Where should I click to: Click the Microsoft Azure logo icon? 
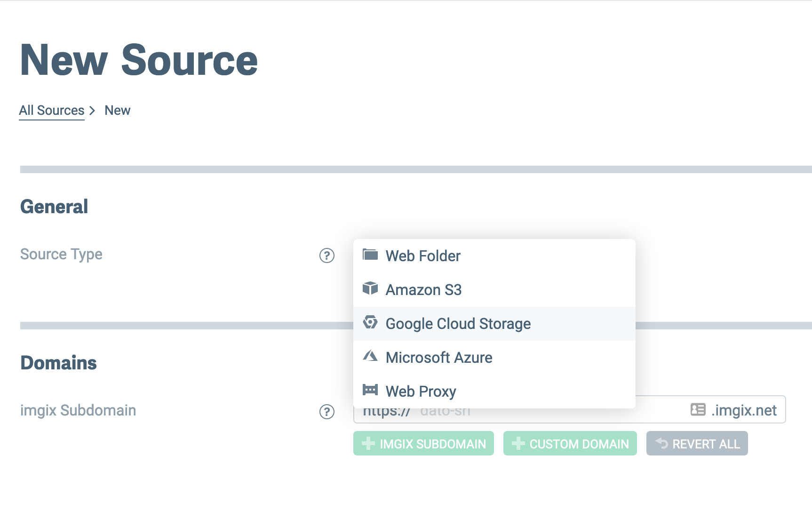click(x=370, y=356)
